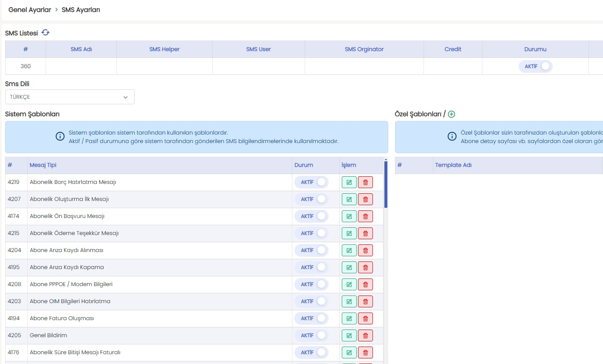
Task: Toggle AKTİF switch for Abonelik Ödeme Teşekkür Mesajı
Action: [312, 233]
